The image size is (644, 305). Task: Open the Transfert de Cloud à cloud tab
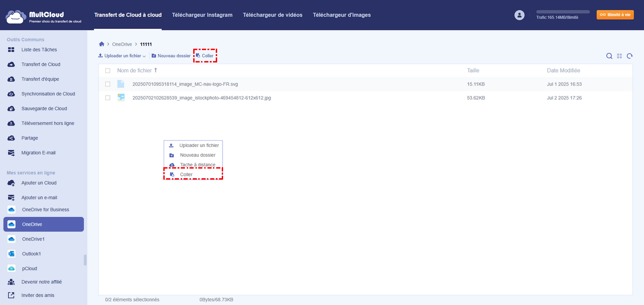[128, 15]
